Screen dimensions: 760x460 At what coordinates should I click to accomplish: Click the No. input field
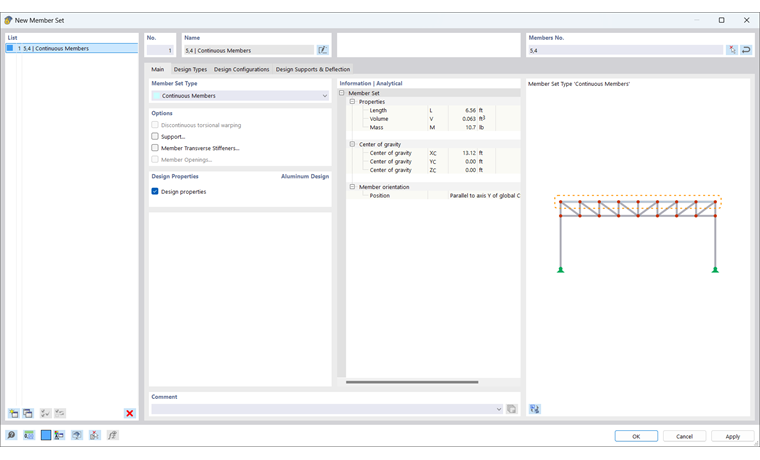click(x=160, y=50)
